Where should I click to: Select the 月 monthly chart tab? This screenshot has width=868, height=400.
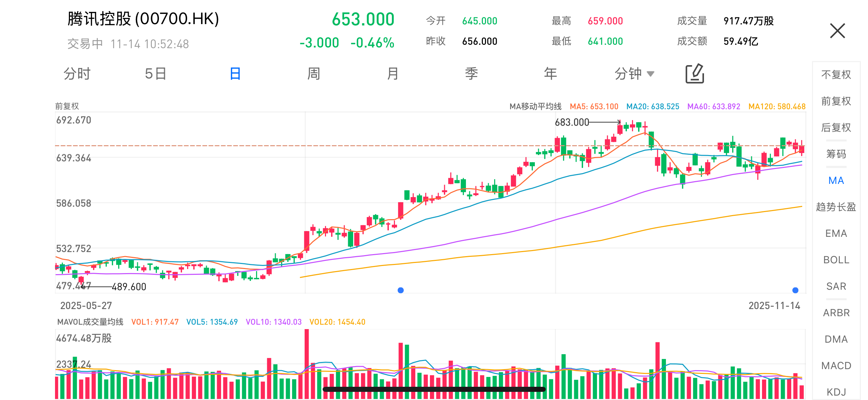393,74
